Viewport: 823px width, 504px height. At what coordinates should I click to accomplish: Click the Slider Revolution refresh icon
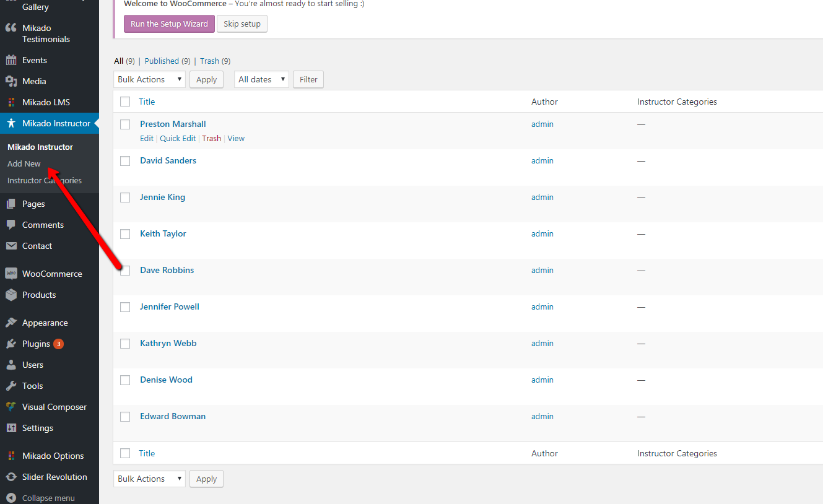pyautogui.click(x=11, y=477)
